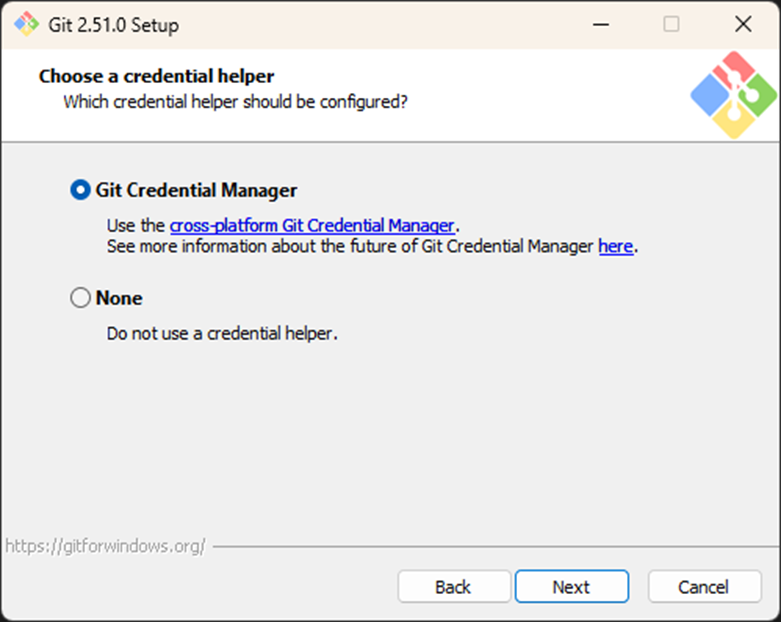The image size is (781, 622).
Task: Click the Git icon in the title bar
Action: [x=26, y=24]
